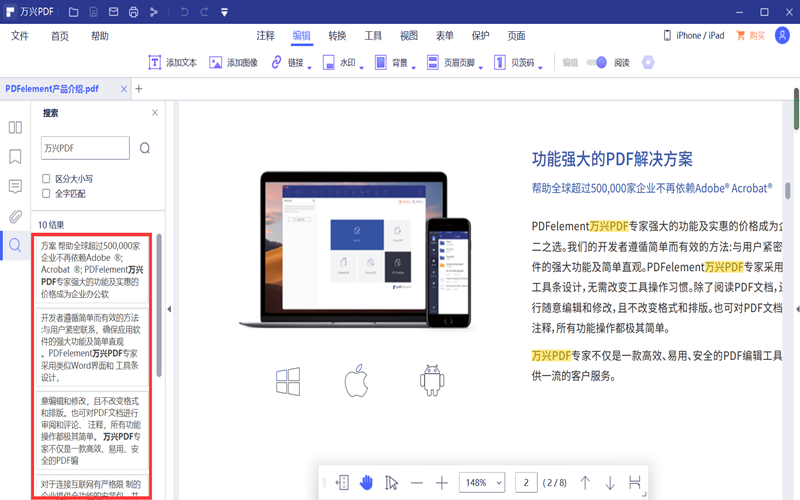Viewport: 800px width, 500px height.
Task: Click the zoom in plus button
Action: [x=442, y=483]
